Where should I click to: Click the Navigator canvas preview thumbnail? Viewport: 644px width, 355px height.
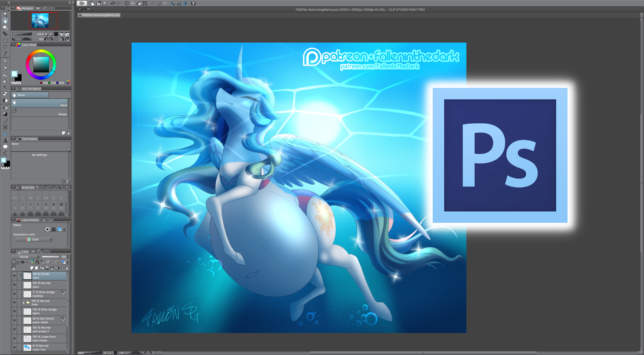(40, 21)
